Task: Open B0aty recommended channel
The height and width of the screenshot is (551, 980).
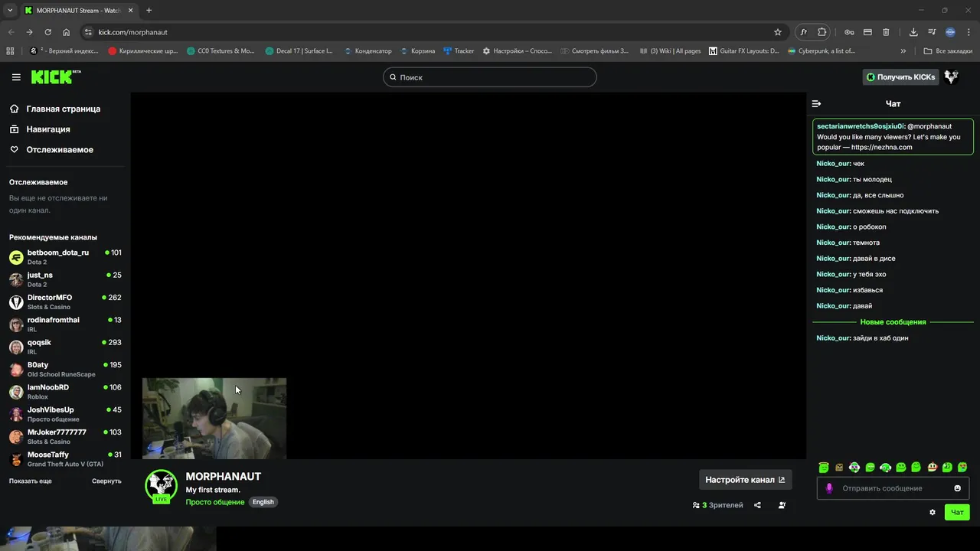Action: [65, 369]
